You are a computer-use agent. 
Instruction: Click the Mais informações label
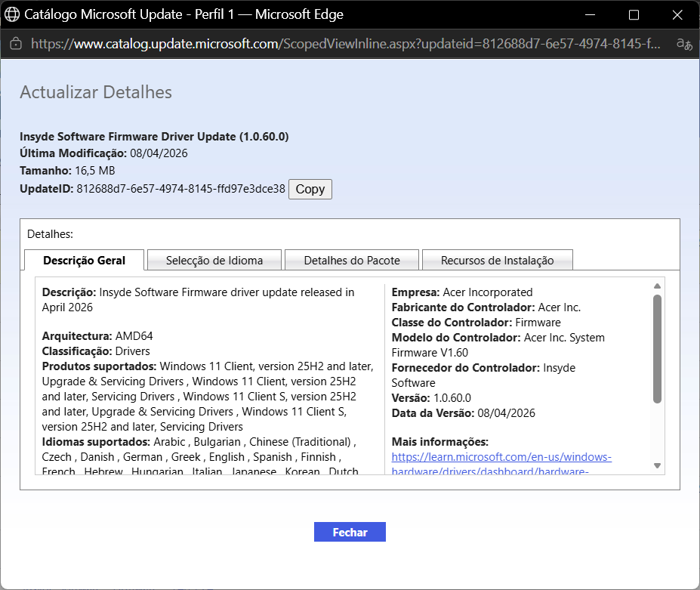(440, 442)
